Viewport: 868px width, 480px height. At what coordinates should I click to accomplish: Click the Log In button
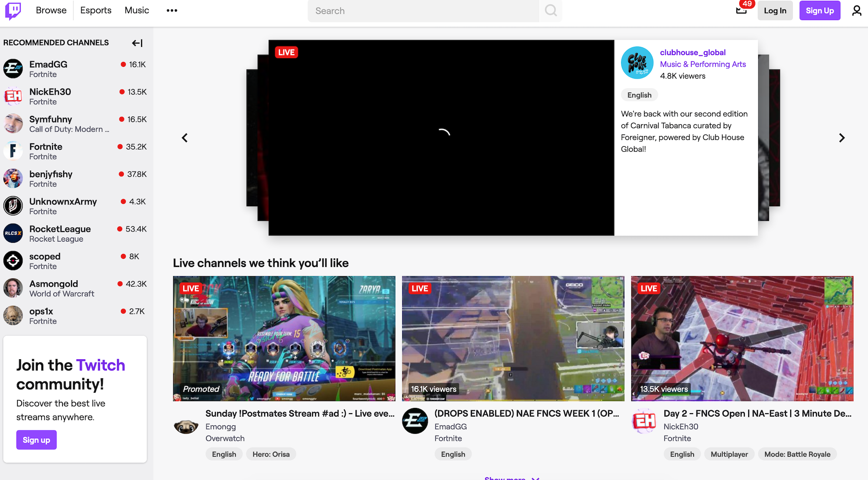775,10
